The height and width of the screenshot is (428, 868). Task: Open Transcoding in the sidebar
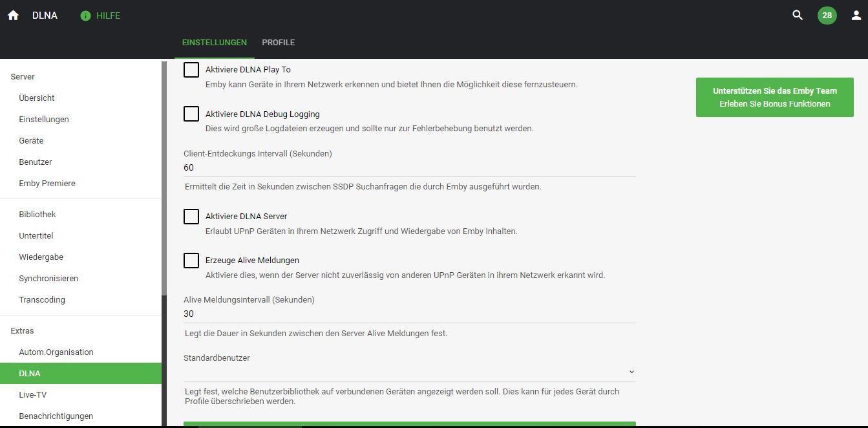coord(81,300)
